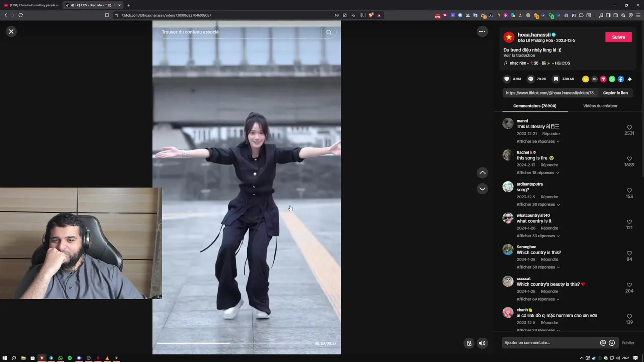Click the translate page icon in address bar
The width and height of the screenshot is (644, 362).
tap(353, 15)
